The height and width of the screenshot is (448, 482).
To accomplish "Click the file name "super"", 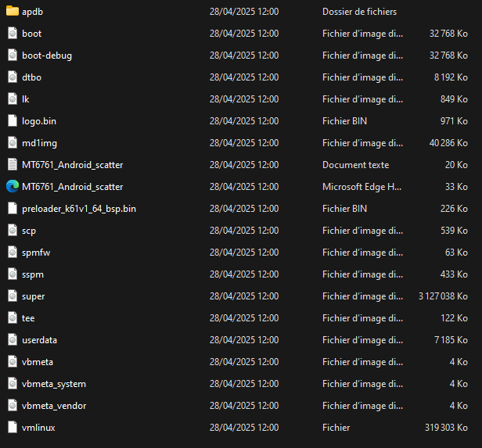I will click(x=33, y=296).
